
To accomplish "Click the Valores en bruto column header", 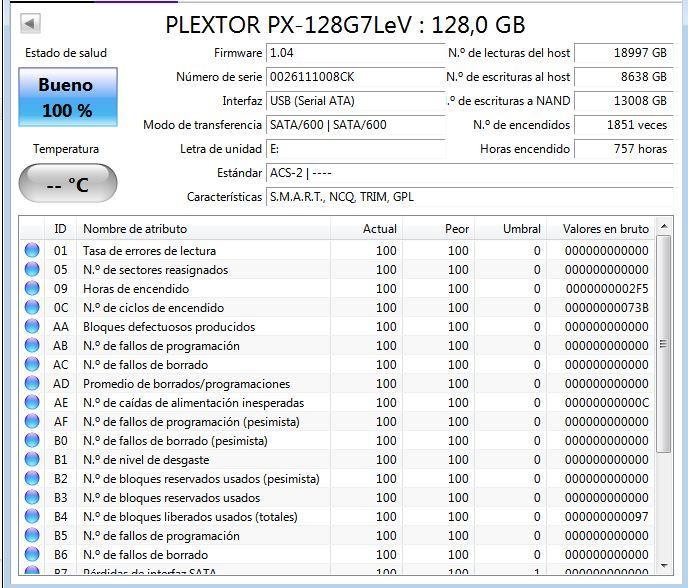I will 600,229.
